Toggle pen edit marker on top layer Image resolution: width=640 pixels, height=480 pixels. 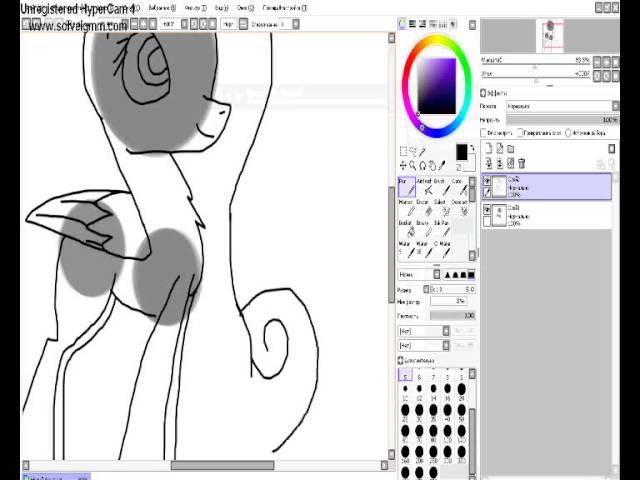(487, 192)
